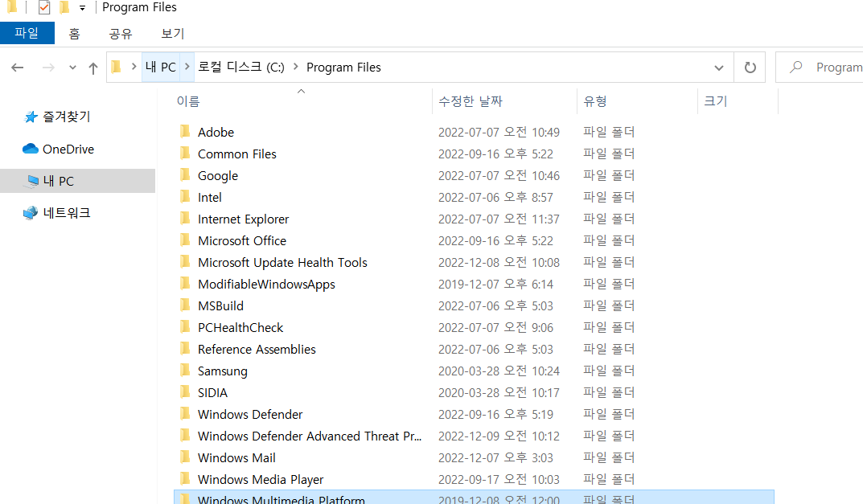The width and height of the screenshot is (863, 504).
Task: Click 파일 폴더 type in the Samsung row
Action: 609,371
